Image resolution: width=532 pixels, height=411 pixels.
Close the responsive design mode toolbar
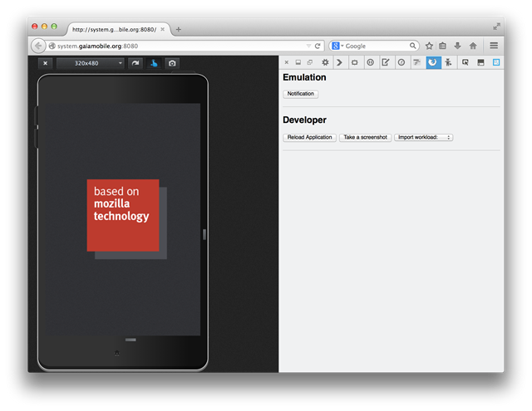[x=45, y=63]
